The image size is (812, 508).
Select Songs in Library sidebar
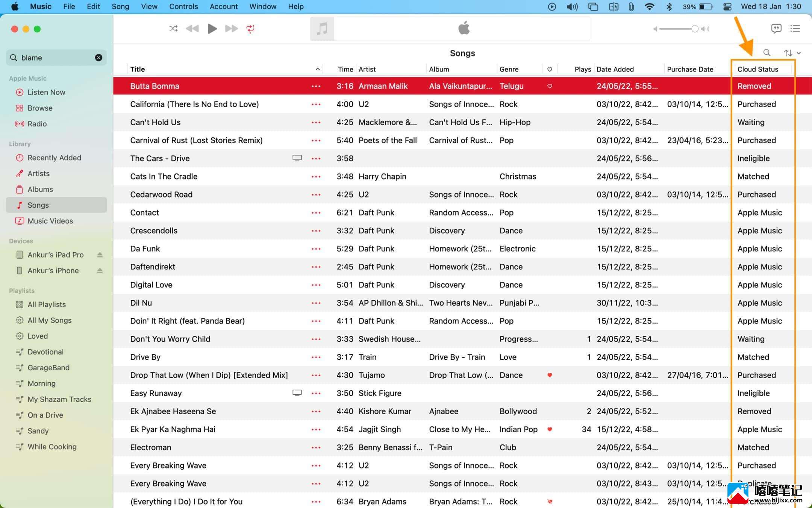click(x=56, y=205)
